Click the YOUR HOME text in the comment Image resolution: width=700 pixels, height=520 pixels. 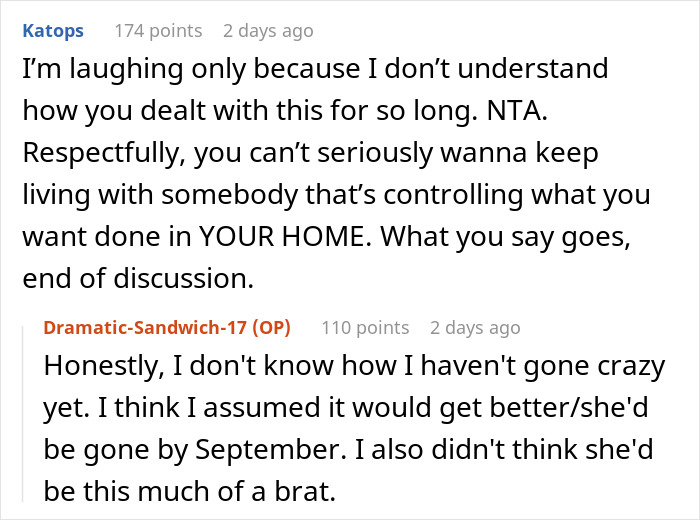click(x=285, y=236)
